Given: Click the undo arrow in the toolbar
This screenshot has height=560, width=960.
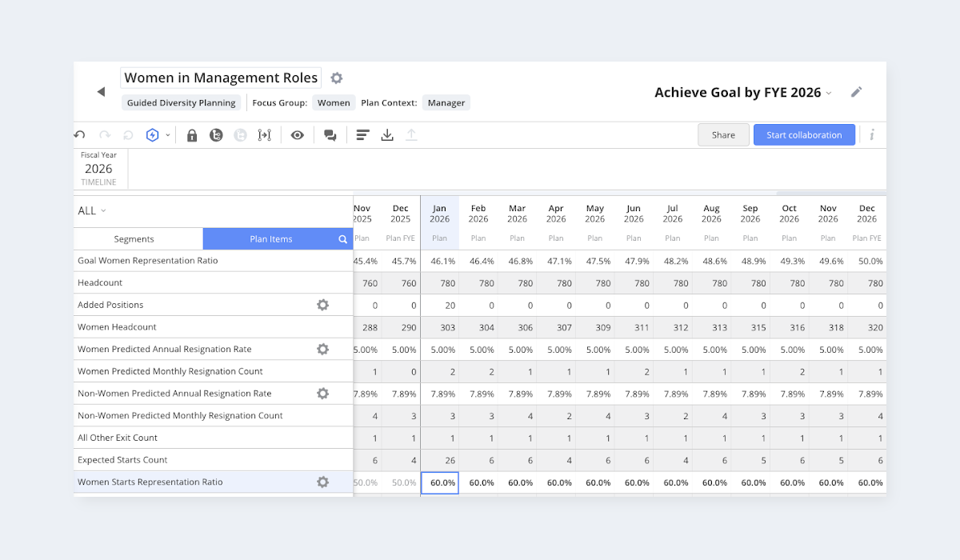Looking at the screenshot, I should coord(79,135).
